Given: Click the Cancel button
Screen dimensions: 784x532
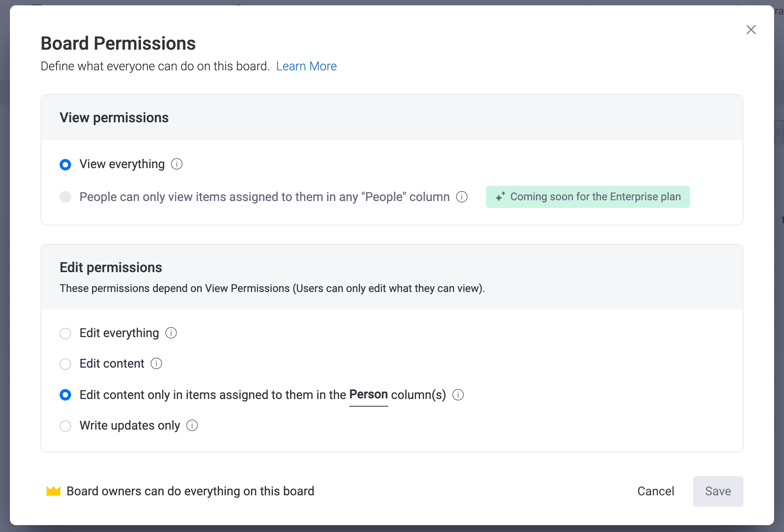Looking at the screenshot, I should [656, 491].
